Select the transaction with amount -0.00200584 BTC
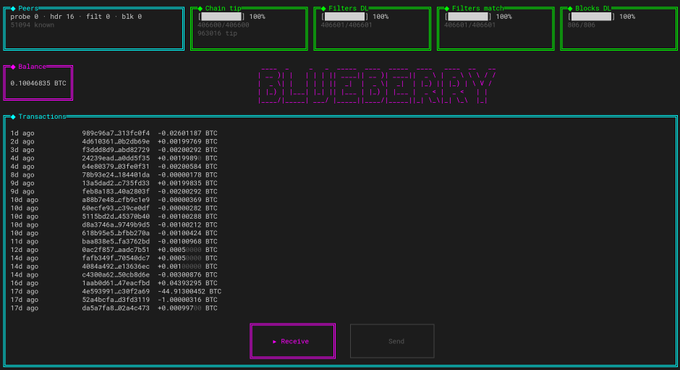The image size is (680, 370). tap(114, 166)
